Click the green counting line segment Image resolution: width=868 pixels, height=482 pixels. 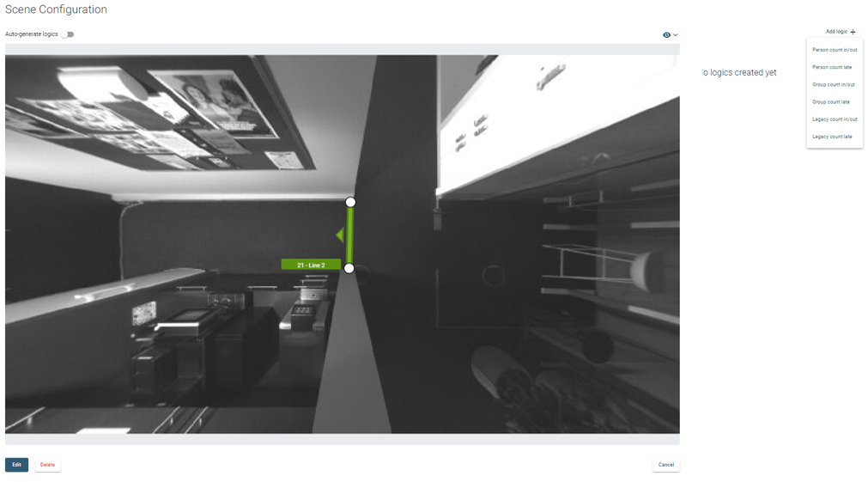(x=349, y=235)
